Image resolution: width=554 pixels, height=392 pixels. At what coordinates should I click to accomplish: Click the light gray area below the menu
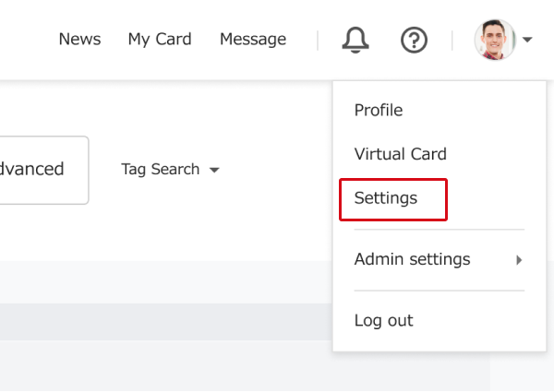(410, 371)
